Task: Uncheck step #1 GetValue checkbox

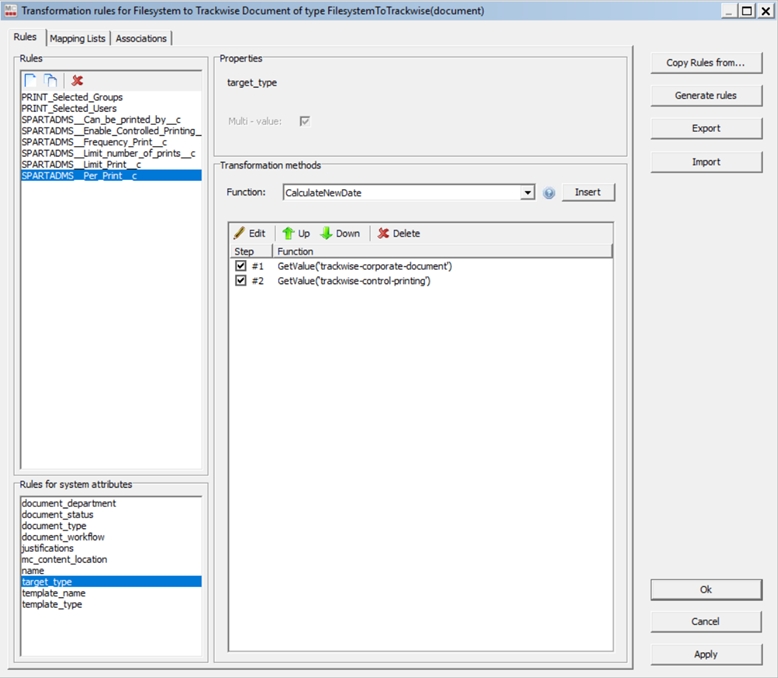Action: point(240,266)
